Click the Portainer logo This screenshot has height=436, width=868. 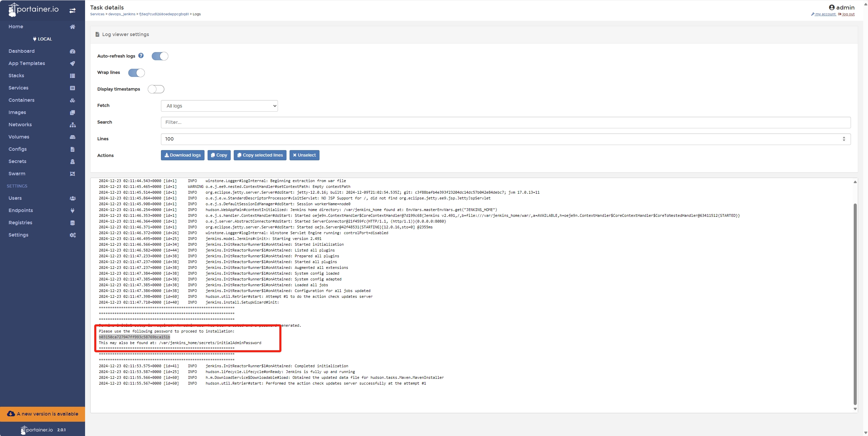34,9
